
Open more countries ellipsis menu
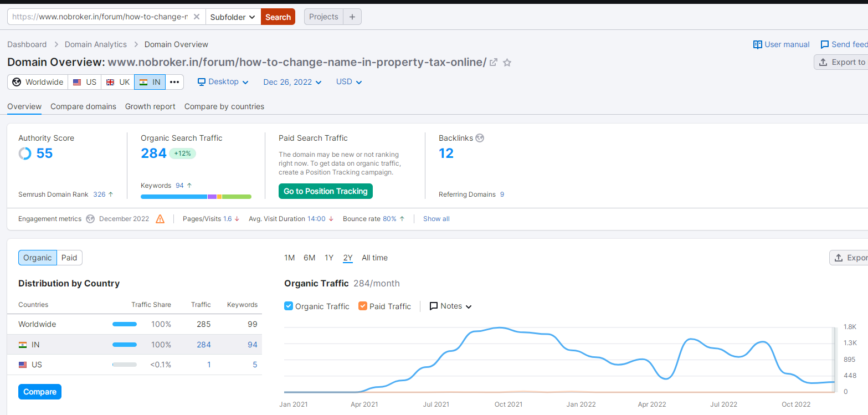[x=174, y=82]
